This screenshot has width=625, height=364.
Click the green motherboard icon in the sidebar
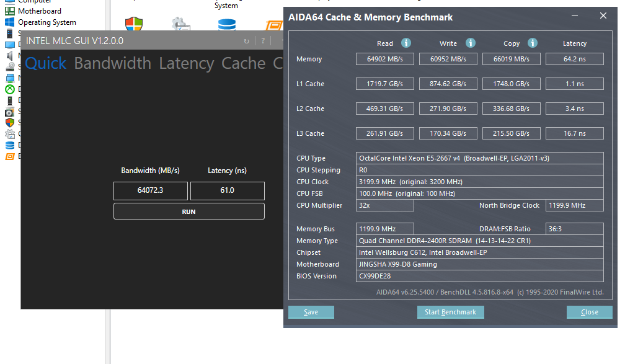[9, 11]
